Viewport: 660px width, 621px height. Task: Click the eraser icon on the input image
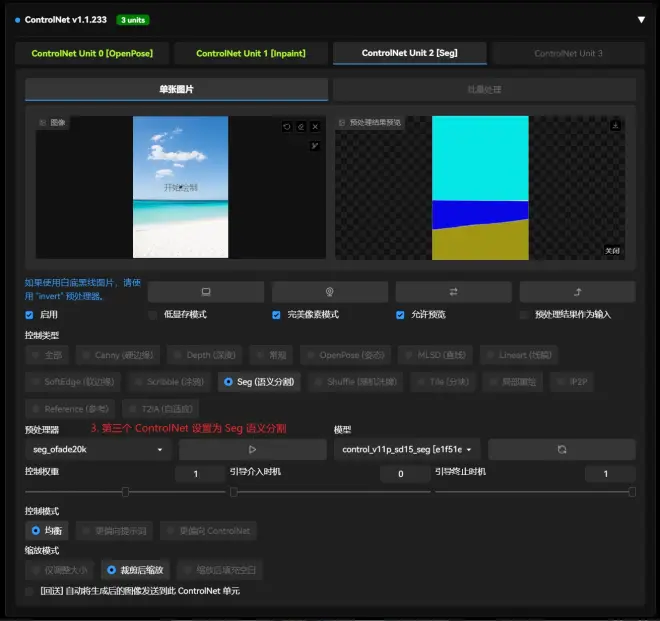[301, 127]
